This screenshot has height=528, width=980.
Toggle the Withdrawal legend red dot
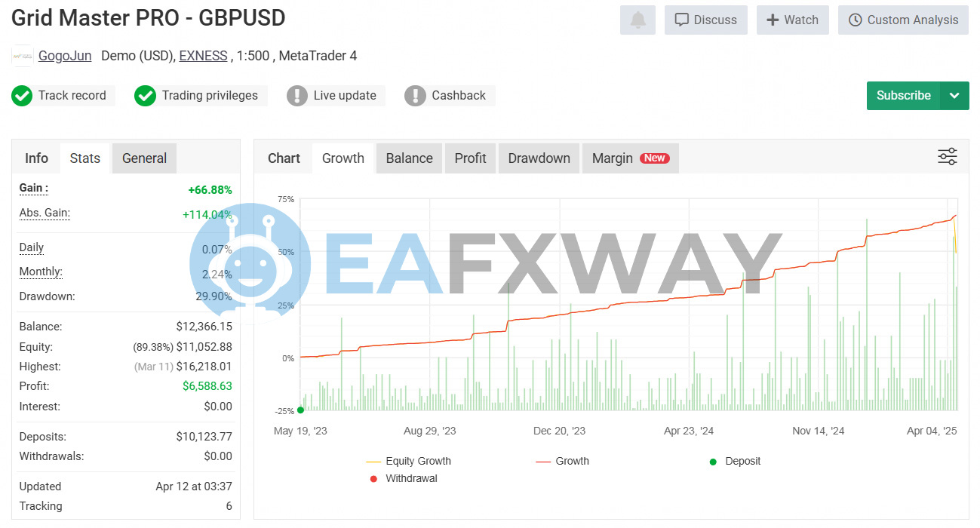point(373,479)
